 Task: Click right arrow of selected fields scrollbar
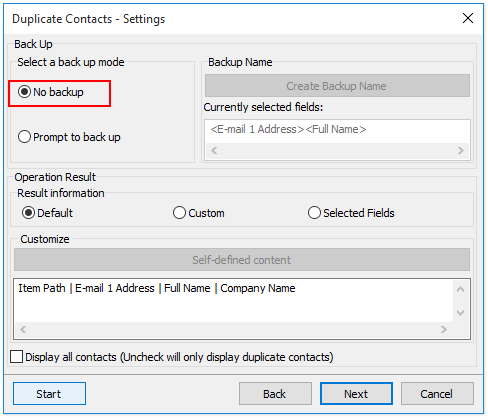click(x=461, y=151)
